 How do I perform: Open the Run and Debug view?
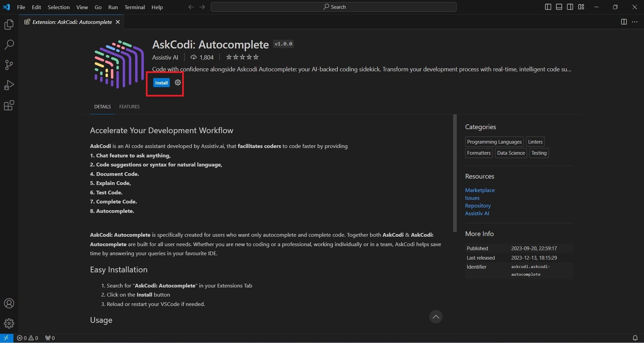9,85
